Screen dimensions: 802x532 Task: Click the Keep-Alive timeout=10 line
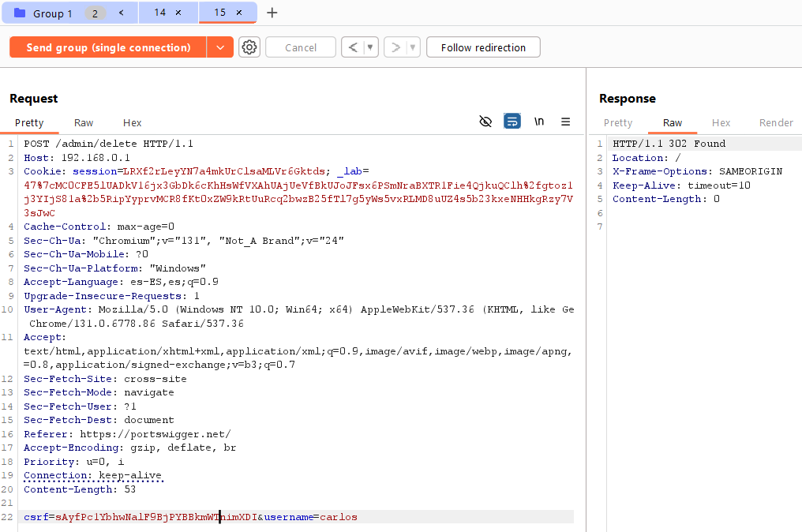[x=681, y=185]
